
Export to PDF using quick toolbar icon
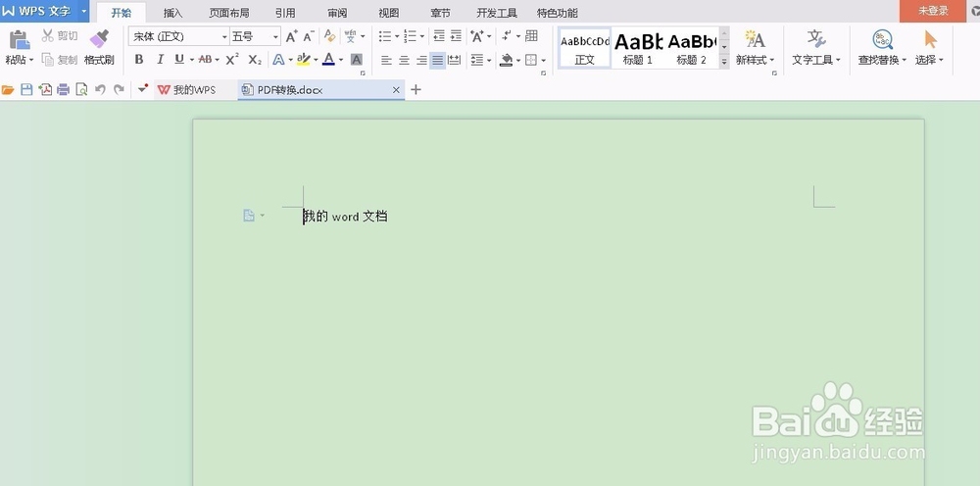(45, 90)
